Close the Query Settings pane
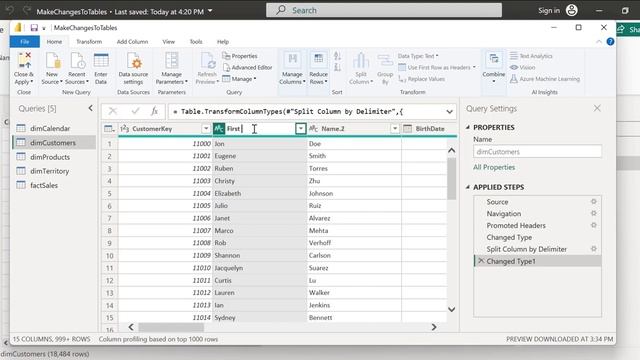This screenshot has width=640, height=360. point(597,108)
